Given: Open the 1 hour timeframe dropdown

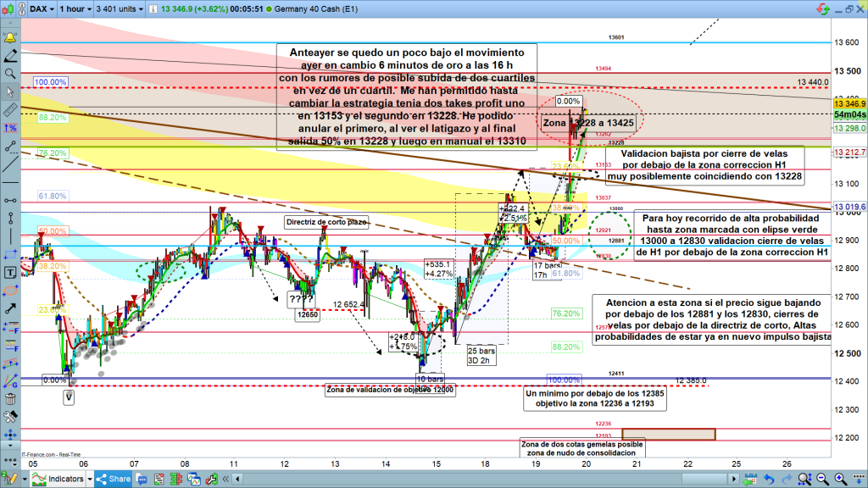Looking at the screenshot, I should (75, 9).
